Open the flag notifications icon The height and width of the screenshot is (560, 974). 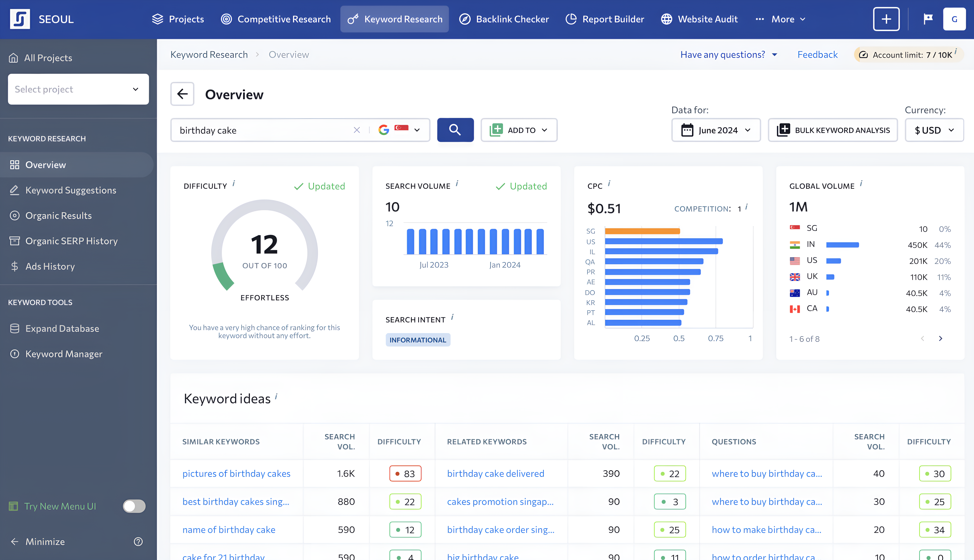pyautogui.click(x=928, y=19)
